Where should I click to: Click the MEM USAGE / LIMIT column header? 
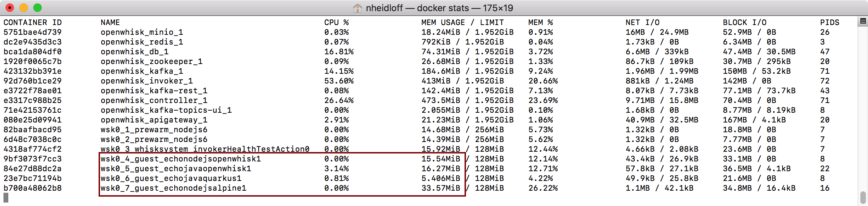(x=462, y=23)
